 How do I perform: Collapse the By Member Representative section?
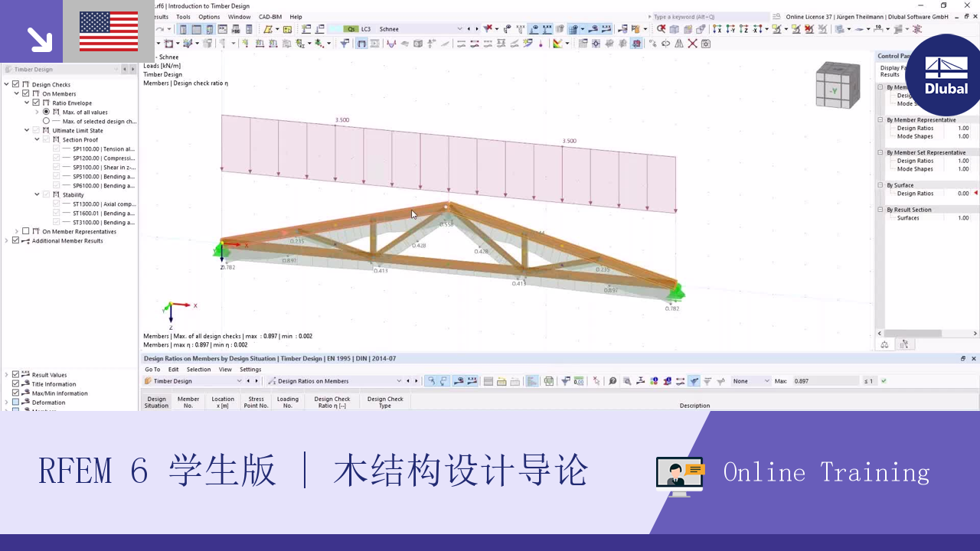(880, 120)
